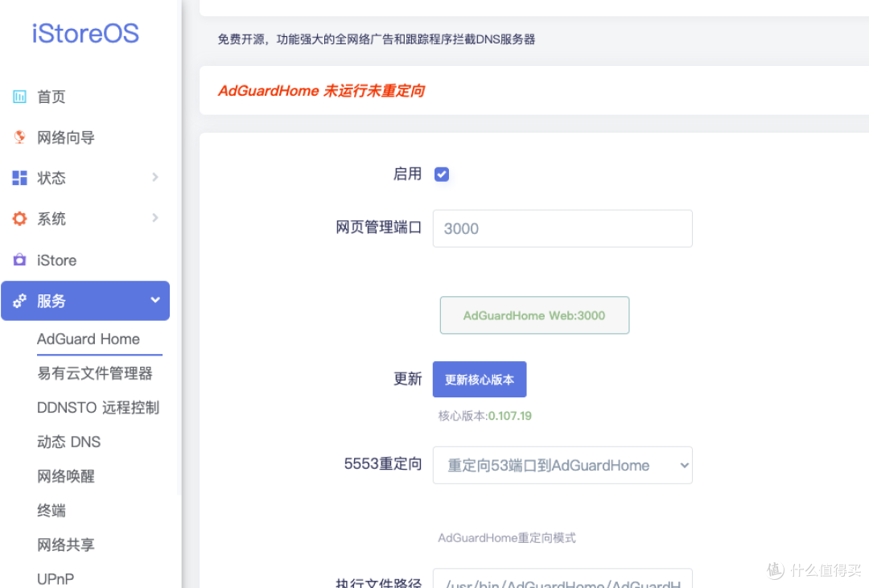This screenshot has width=869, height=588.
Task: Click the 状态 status icon
Action: (x=19, y=178)
